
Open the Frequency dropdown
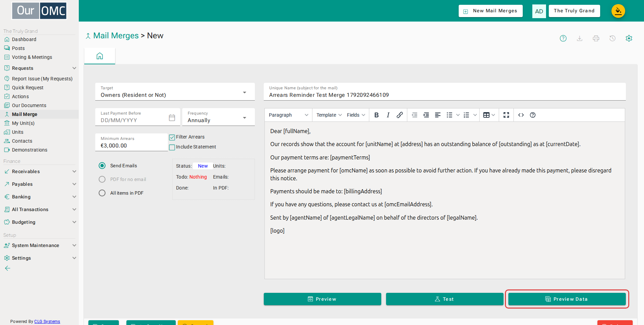[219, 117]
